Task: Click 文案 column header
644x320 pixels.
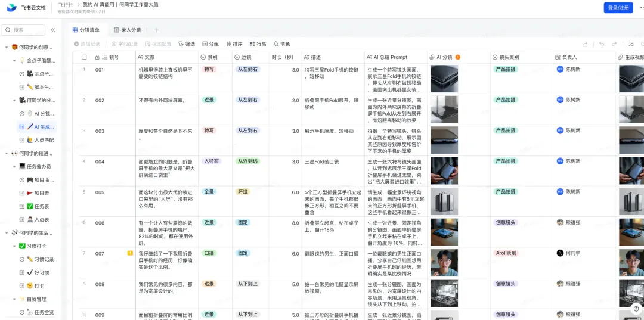Action: point(167,57)
